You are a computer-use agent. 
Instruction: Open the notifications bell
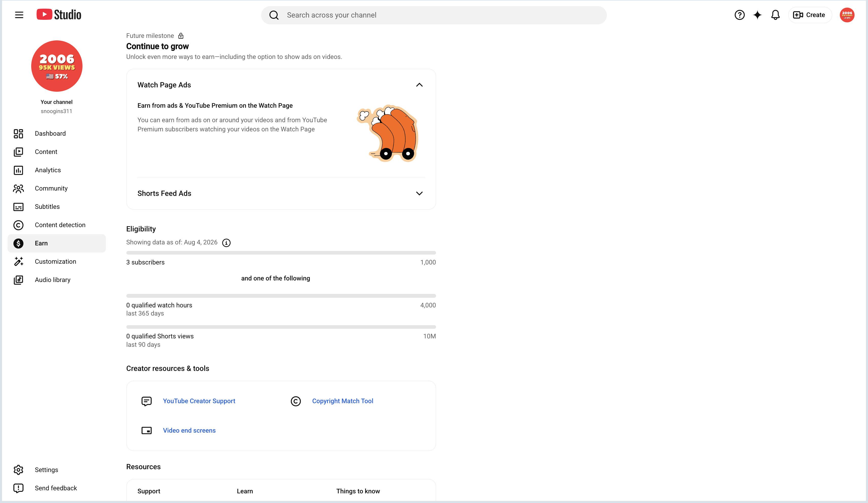tap(775, 15)
